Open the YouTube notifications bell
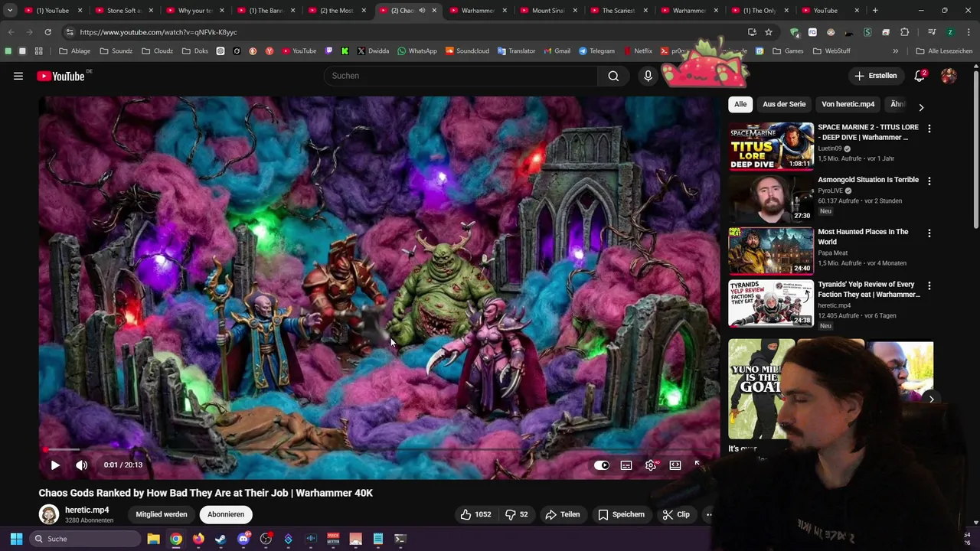This screenshot has width=980, height=551. click(x=920, y=76)
